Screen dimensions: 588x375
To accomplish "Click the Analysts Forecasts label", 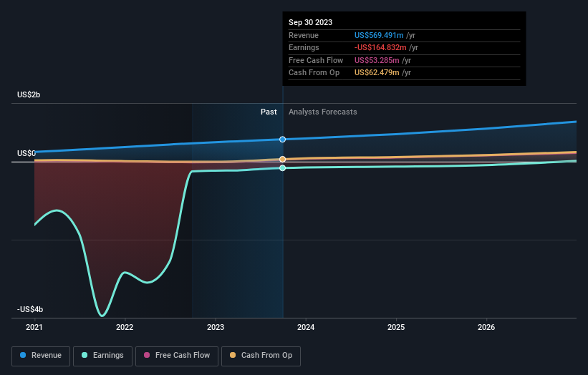I will tap(322, 112).
